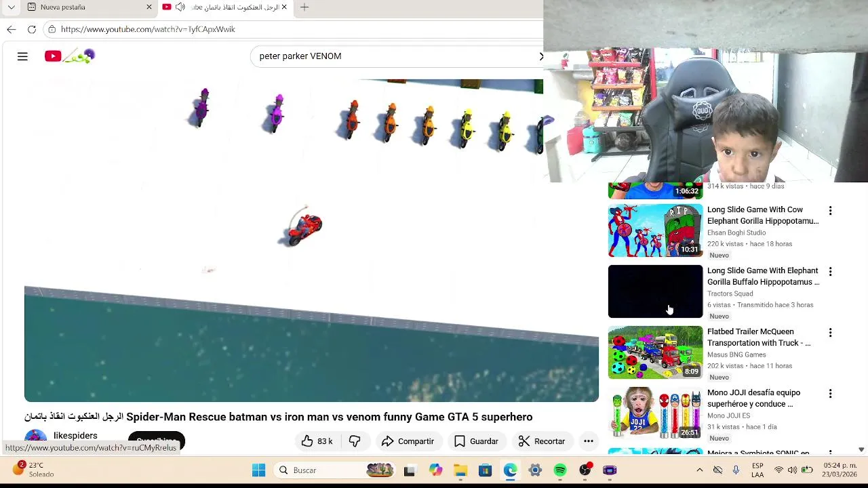This screenshot has width=868, height=488.
Task: Open a new browser tab
Action: pos(304,7)
